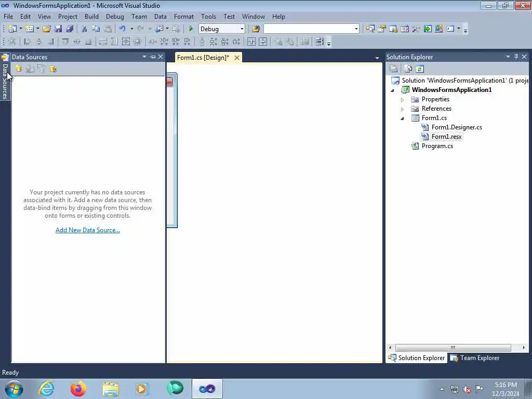
Task: Open the Debug configuration dropdown
Action: 242,29
